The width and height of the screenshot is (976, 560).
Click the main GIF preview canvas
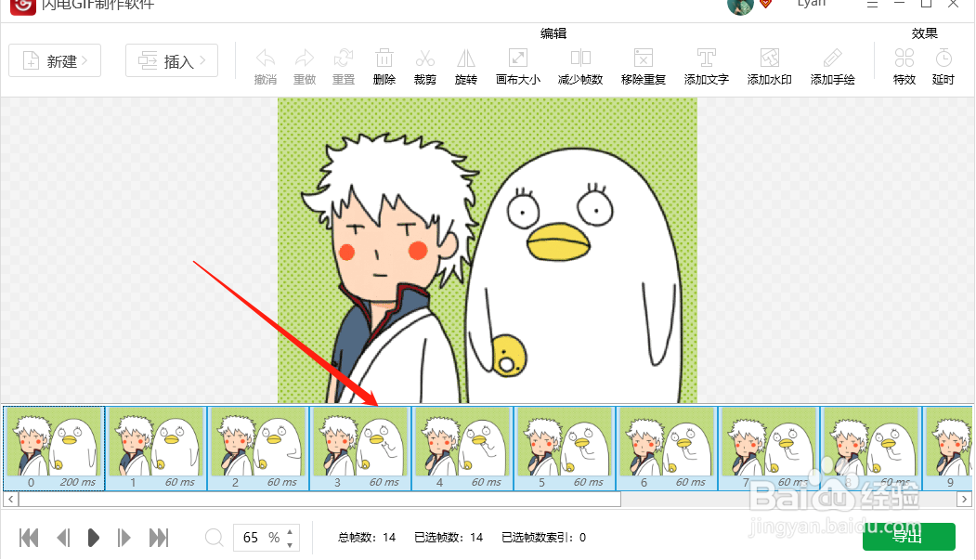coord(488,250)
